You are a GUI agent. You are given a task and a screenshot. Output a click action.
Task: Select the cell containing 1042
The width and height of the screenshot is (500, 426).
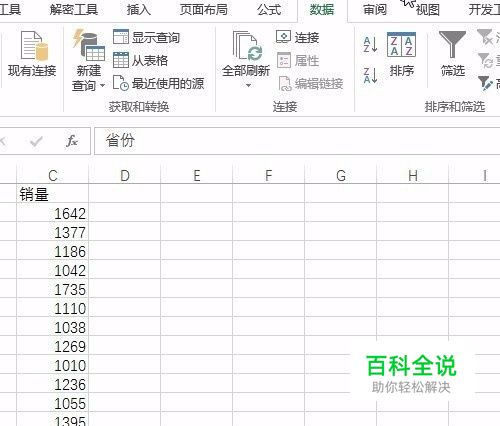tap(53, 270)
